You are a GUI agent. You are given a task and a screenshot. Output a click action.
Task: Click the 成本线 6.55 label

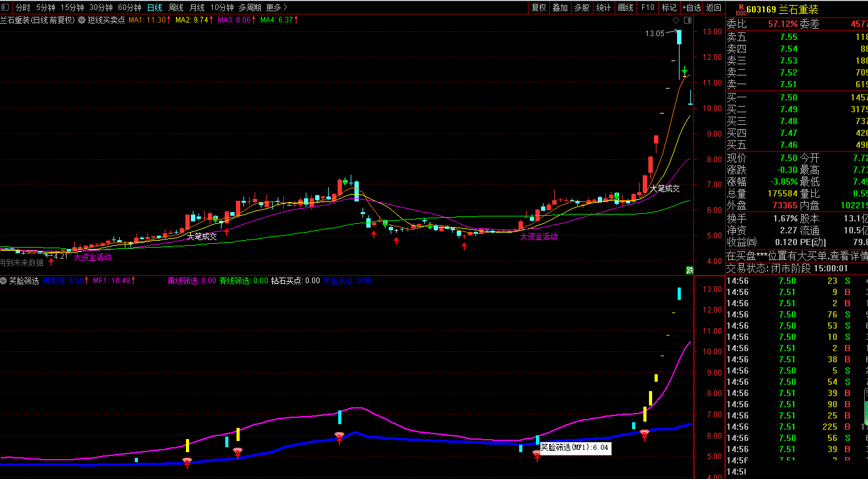click(x=64, y=281)
